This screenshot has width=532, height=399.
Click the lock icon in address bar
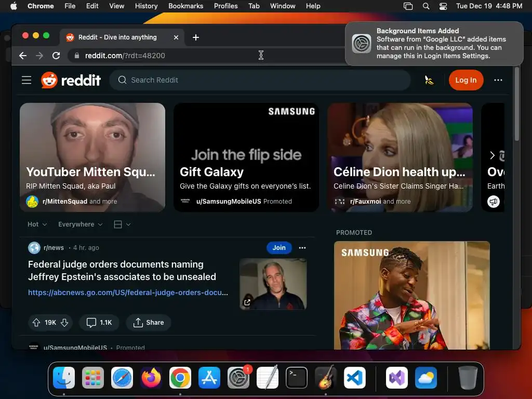point(77,56)
